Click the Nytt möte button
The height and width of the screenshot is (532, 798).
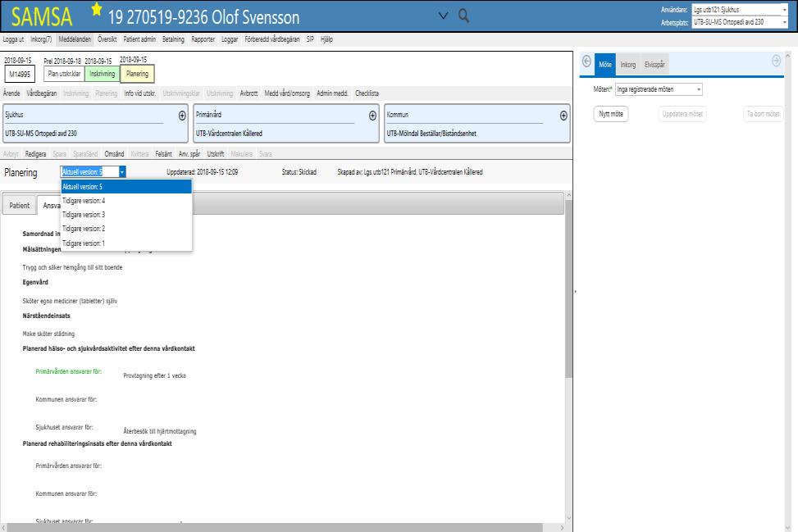click(611, 114)
